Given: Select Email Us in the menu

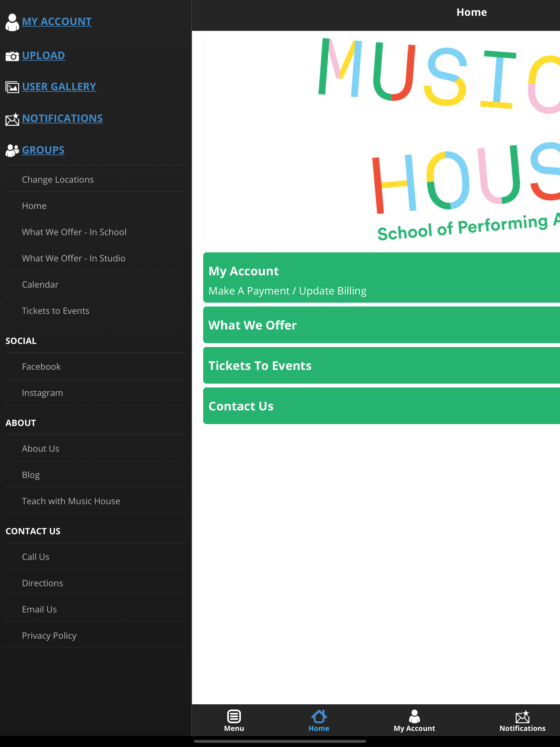Looking at the screenshot, I should click(x=96, y=609).
